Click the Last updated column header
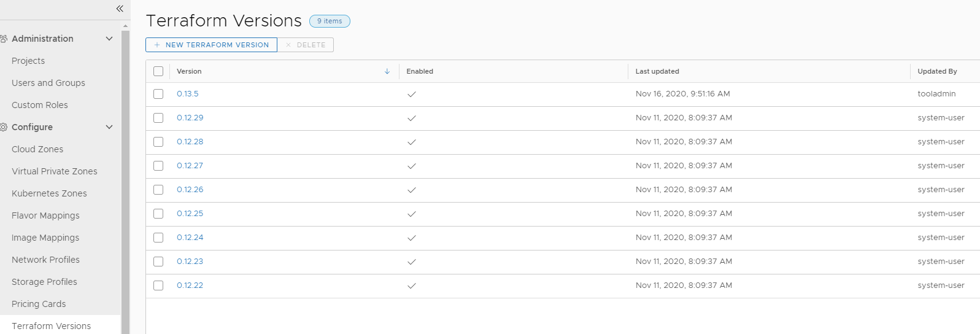The width and height of the screenshot is (980, 334). (657, 71)
